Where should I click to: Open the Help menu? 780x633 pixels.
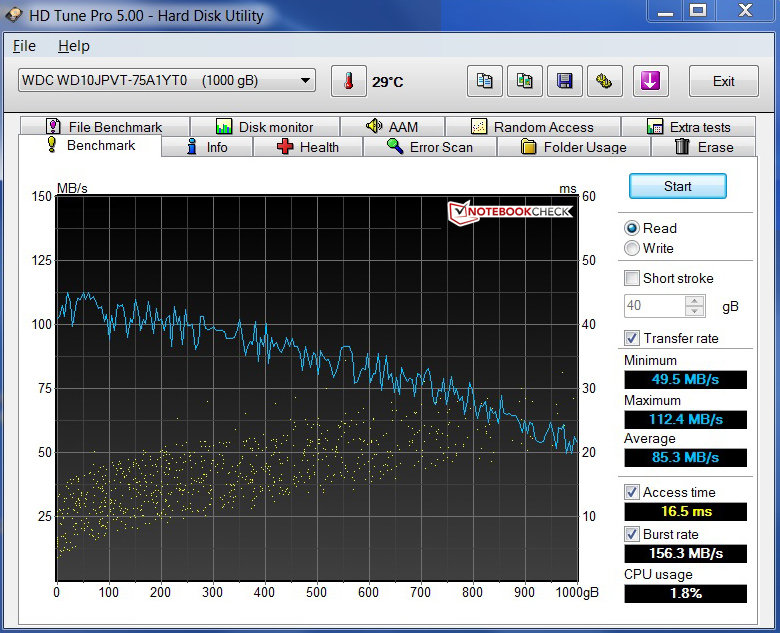(x=73, y=46)
